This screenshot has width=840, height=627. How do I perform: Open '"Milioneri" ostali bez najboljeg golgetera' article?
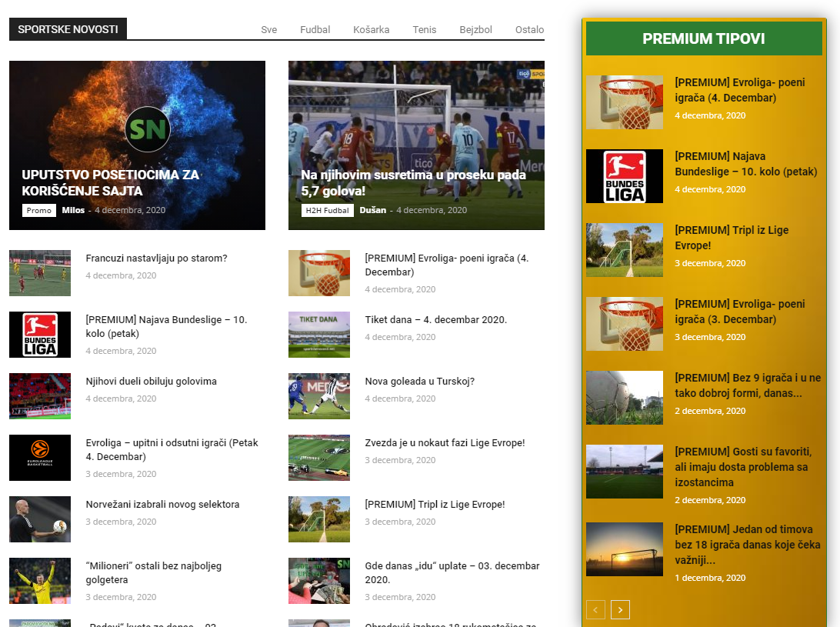tap(154, 573)
